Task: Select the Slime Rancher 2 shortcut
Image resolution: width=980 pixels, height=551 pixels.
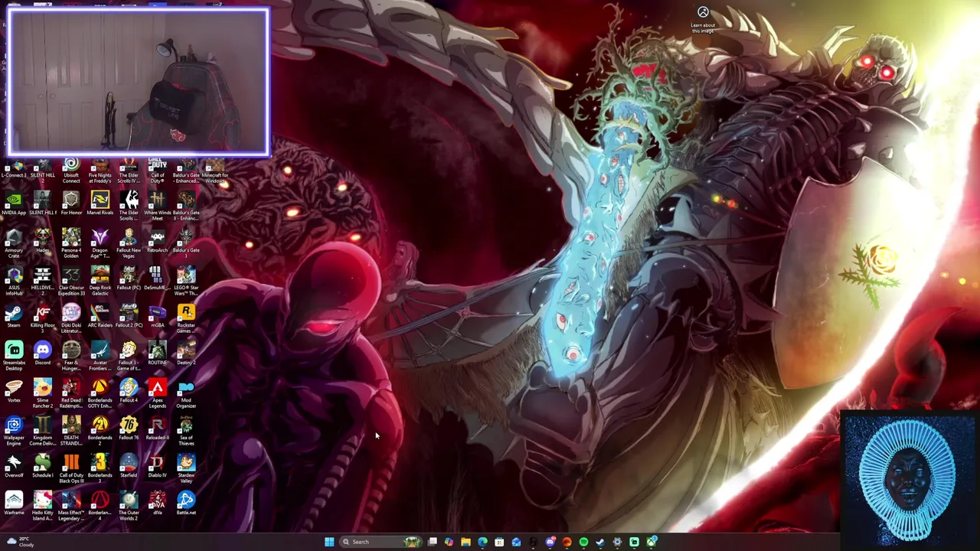Action: click(42, 393)
